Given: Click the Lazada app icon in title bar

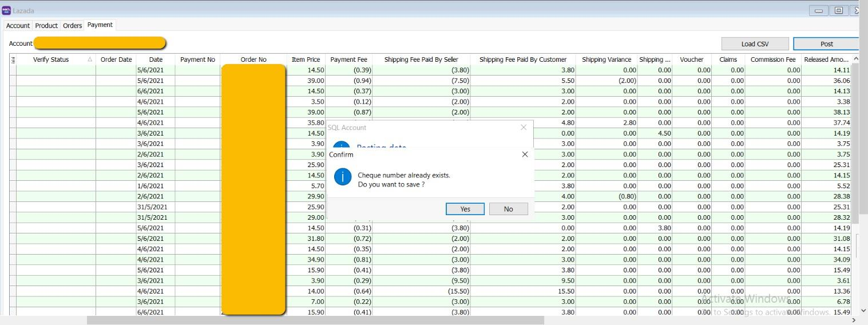Looking at the screenshot, I should [x=6, y=10].
